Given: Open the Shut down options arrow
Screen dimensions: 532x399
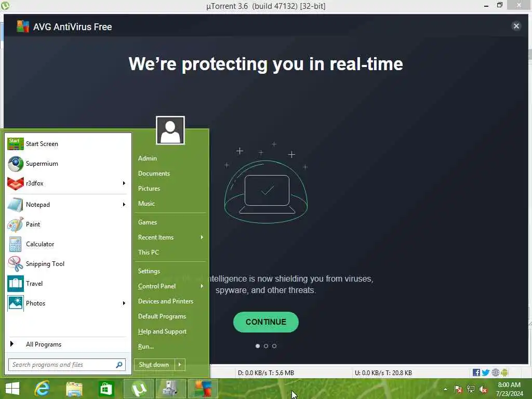Looking at the screenshot, I should coord(180,365).
